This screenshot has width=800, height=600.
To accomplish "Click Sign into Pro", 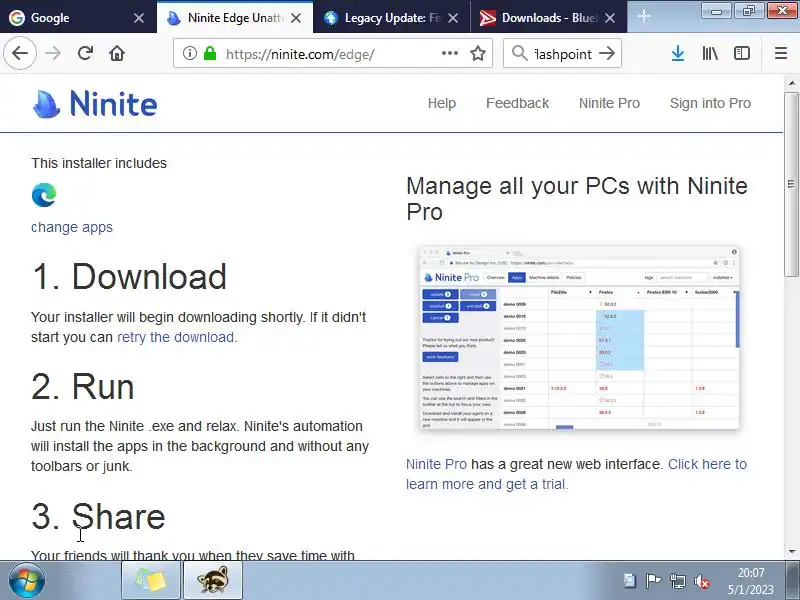I will pos(710,103).
